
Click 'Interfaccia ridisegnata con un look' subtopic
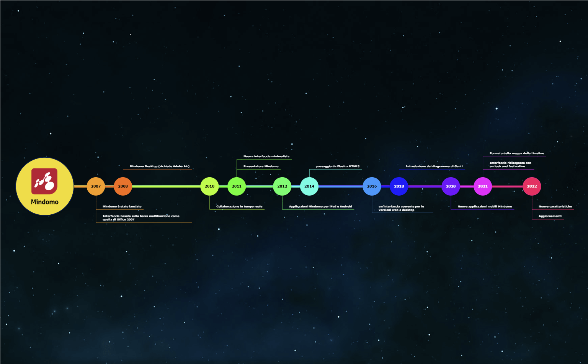point(510,165)
